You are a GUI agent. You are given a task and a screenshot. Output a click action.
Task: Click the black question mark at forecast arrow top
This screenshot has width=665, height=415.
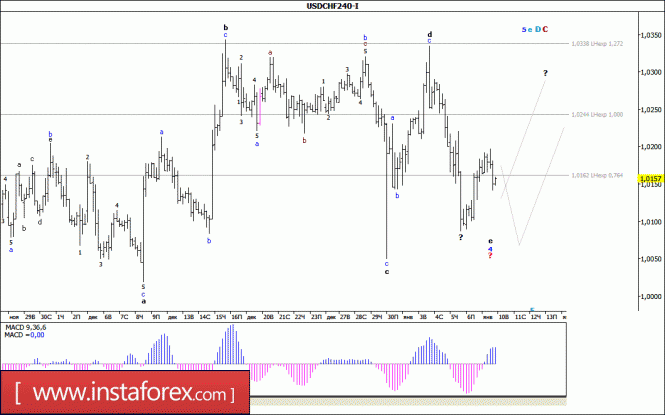tap(545, 74)
